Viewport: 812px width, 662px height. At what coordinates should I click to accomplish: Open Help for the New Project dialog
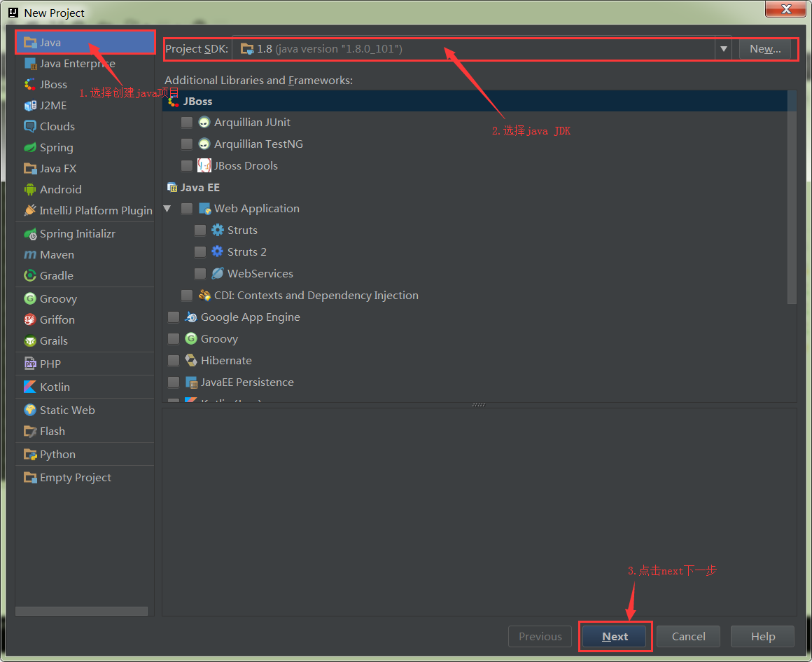tap(763, 637)
